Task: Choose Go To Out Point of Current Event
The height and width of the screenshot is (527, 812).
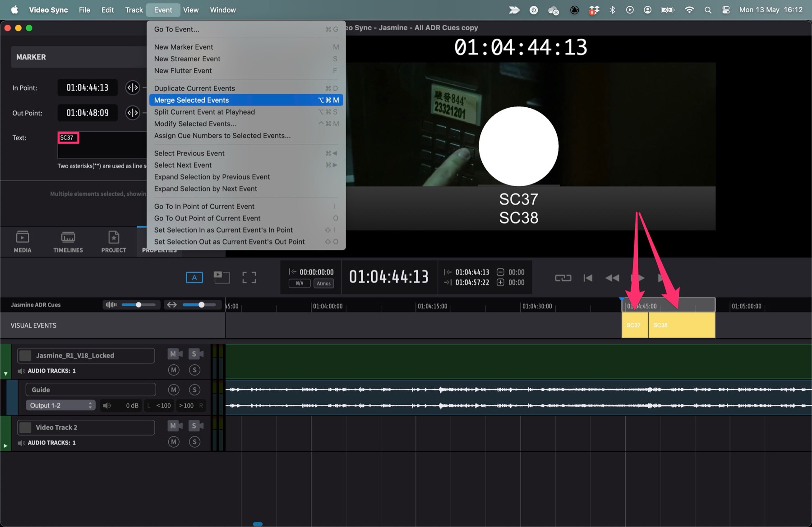Action: (x=246, y=218)
